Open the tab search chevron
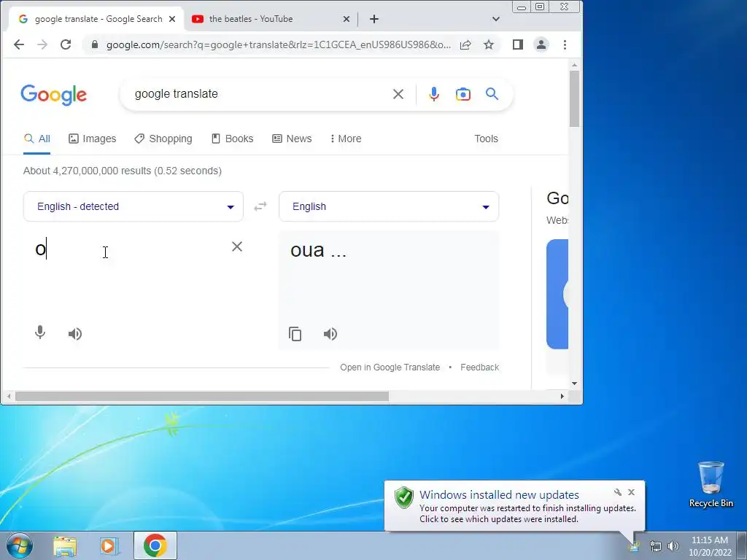The width and height of the screenshot is (747, 560). pyautogui.click(x=496, y=19)
